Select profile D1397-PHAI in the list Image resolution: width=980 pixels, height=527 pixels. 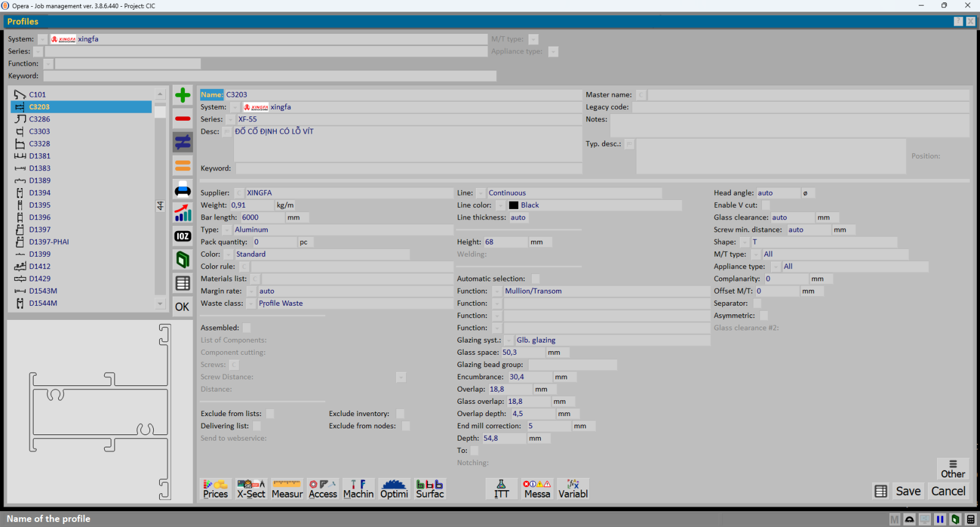[x=49, y=242]
